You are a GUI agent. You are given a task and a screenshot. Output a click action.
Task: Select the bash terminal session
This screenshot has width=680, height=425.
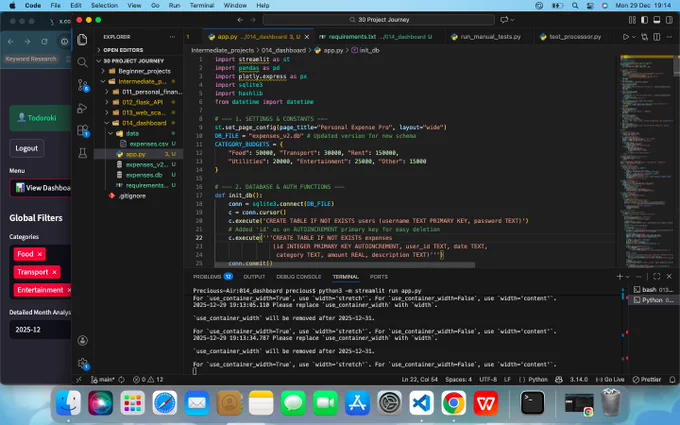(x=652, y=289)
